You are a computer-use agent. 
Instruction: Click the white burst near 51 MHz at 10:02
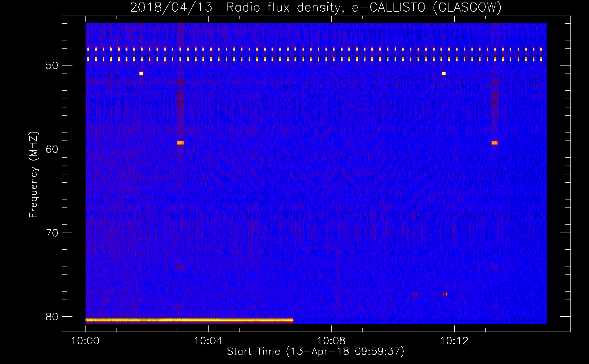[141, 74]
